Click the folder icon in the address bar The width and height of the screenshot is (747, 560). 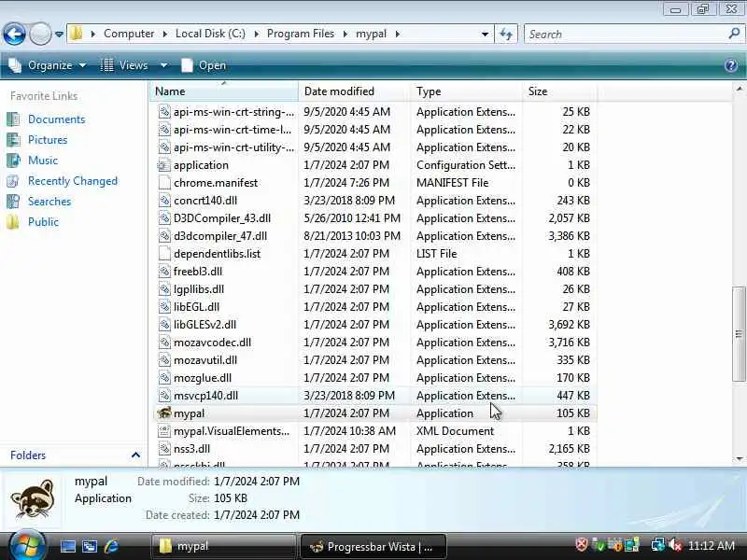77,34
